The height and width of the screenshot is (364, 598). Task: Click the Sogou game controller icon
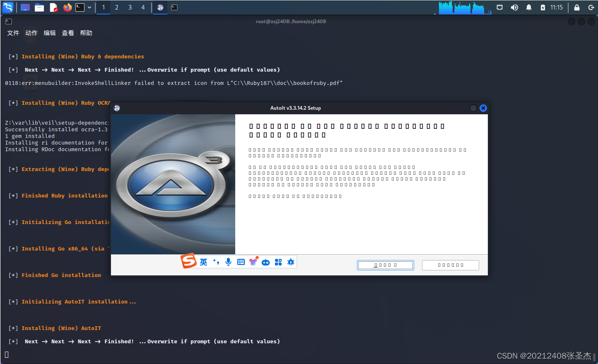tap(266, 263)
